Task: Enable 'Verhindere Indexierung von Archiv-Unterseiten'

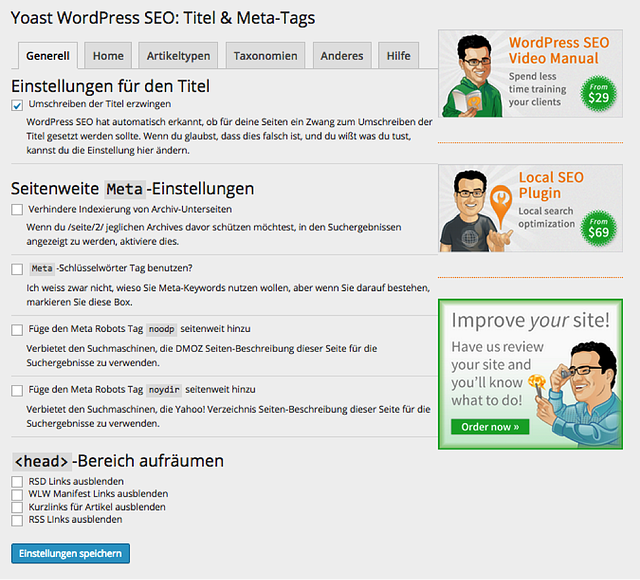Action: click(17, 210)
